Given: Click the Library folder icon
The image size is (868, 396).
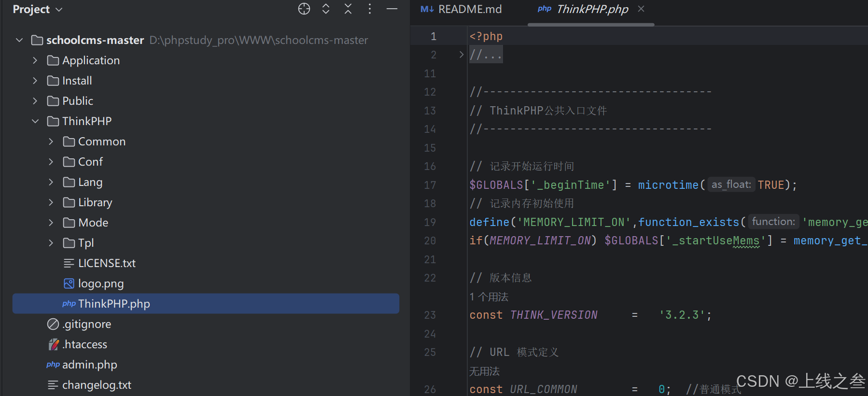Looking at the screenshot, I should pyautogui.click(x=69, y=202).
